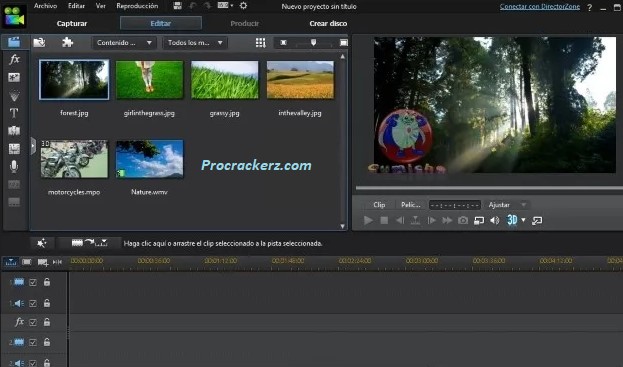Play the preview
The width and height of the screenshot is (623, 367).
pos(368,220)
